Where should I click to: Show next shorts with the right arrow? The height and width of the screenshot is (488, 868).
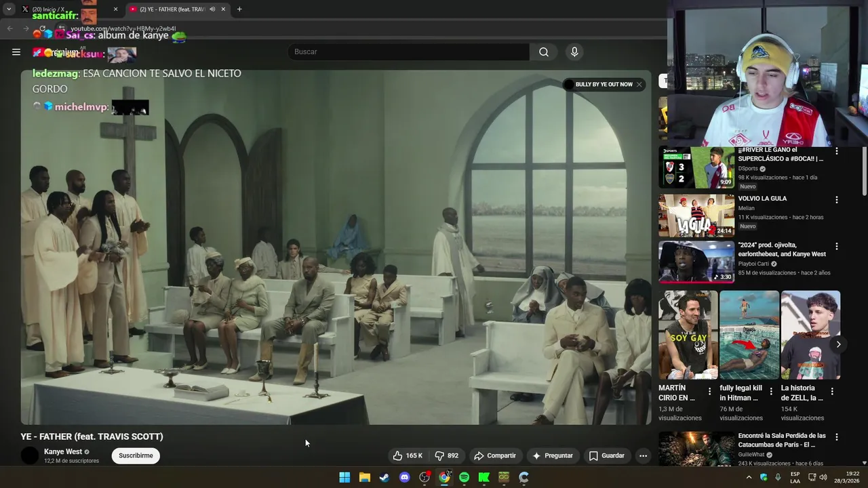click(838, 344)
